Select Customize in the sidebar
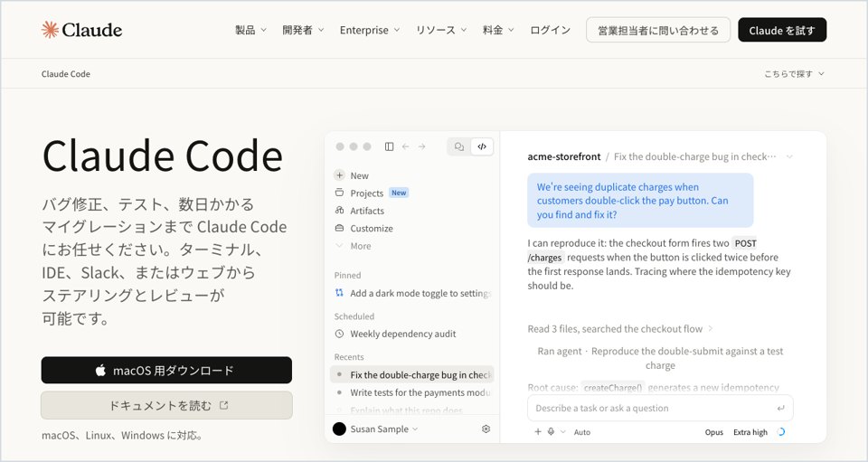 click(372, 229)
